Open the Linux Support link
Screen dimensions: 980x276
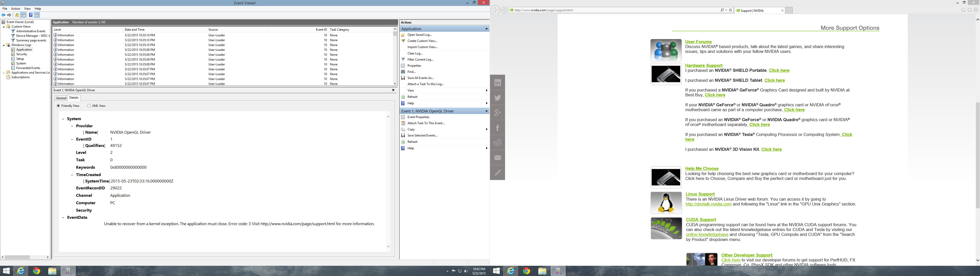(x=700, y=194)
